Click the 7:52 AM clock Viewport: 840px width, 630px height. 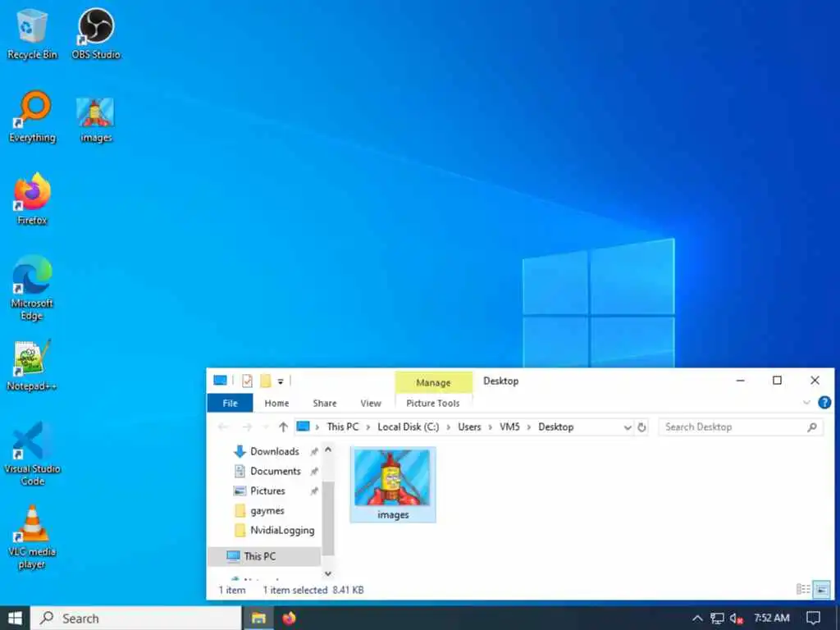(x=771, y=619)
